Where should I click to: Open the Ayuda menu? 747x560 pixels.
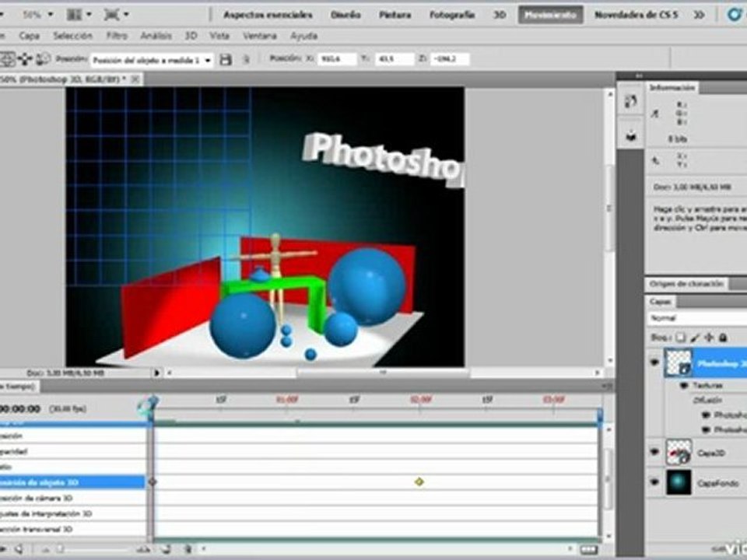point(303,36)
